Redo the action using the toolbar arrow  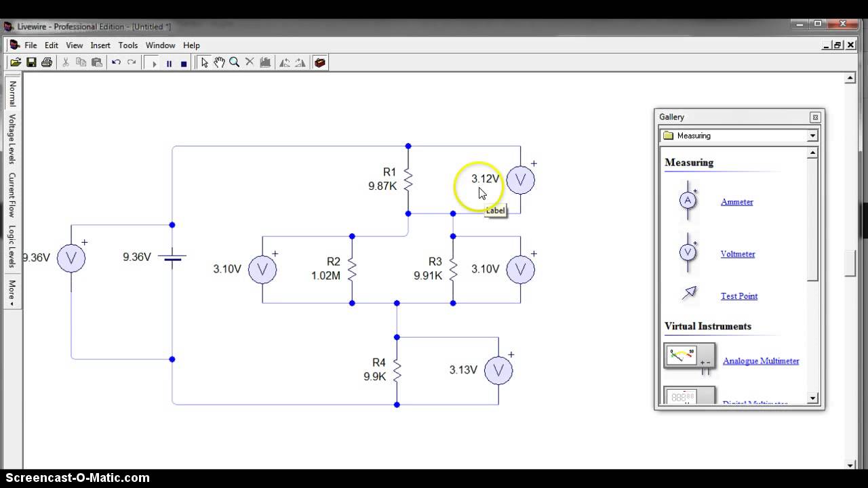132,62
